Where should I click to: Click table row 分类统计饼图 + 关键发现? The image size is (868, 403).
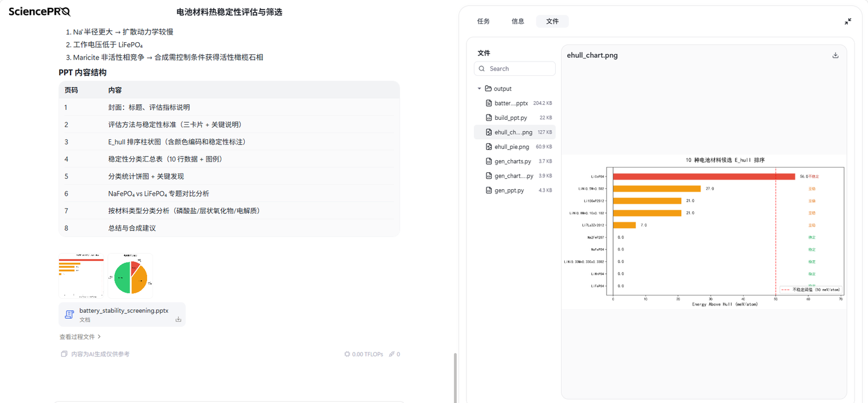[229, 177]
